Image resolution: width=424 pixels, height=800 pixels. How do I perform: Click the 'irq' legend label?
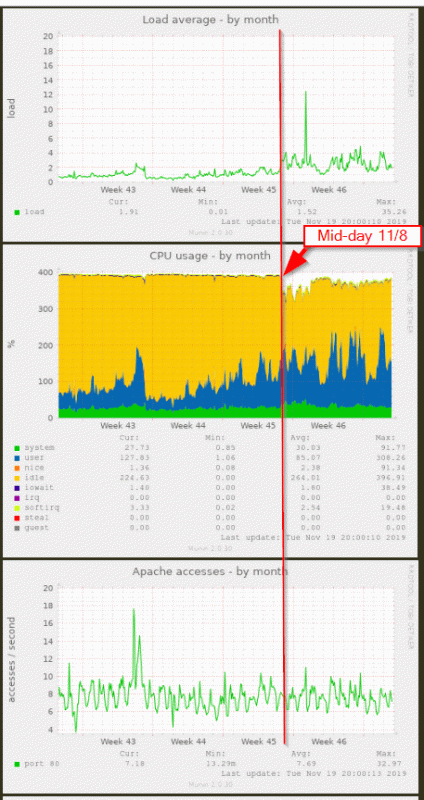click(32, 497)
